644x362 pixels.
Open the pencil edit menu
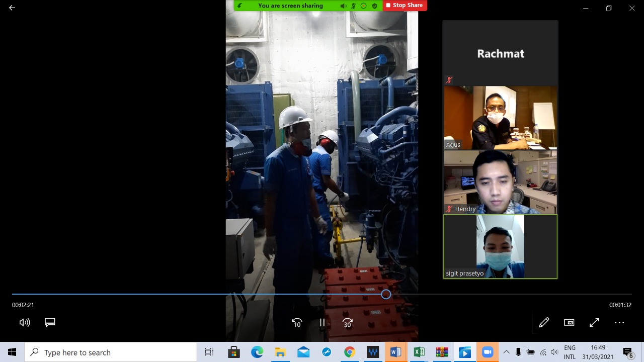click(x=544, y=323)
